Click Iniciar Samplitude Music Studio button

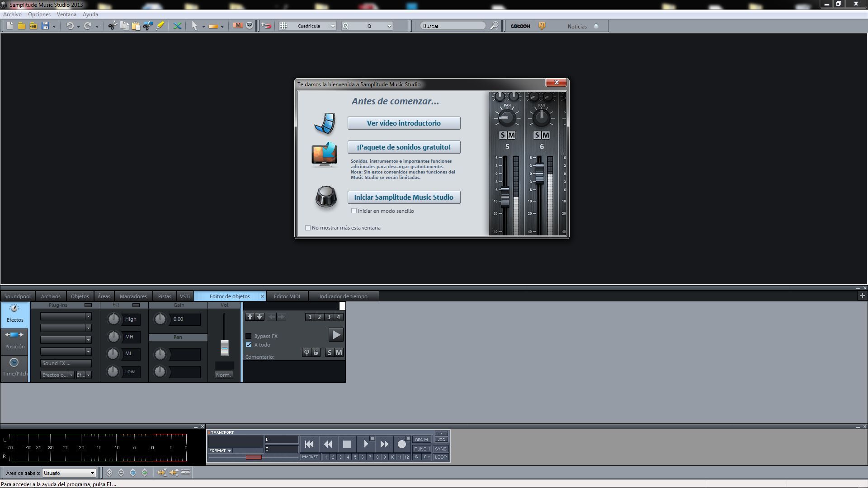tap(404, 197)
